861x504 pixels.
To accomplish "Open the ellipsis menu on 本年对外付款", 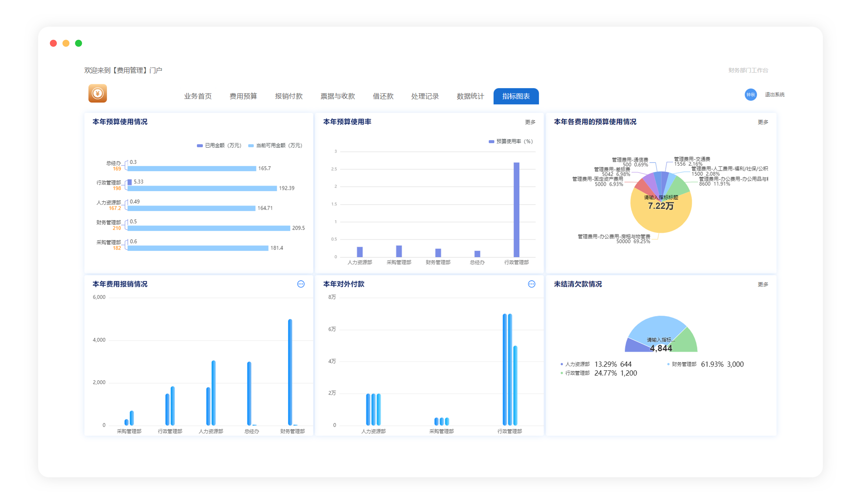I will 531,284.
